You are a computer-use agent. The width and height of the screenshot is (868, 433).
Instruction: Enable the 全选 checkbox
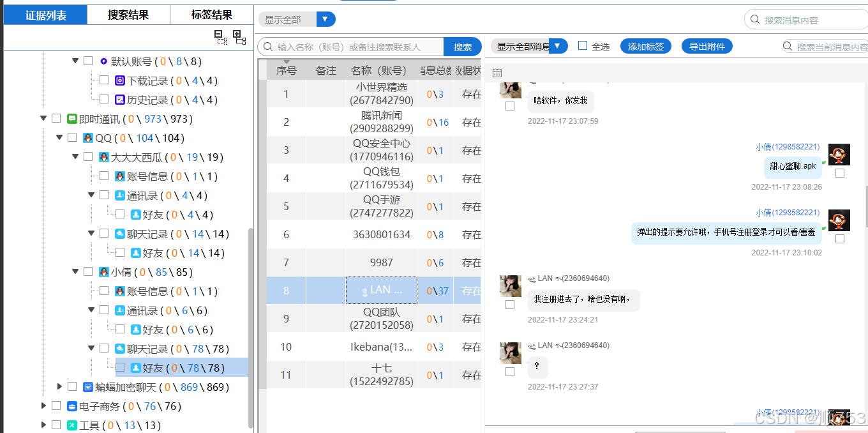pos(583,45)
